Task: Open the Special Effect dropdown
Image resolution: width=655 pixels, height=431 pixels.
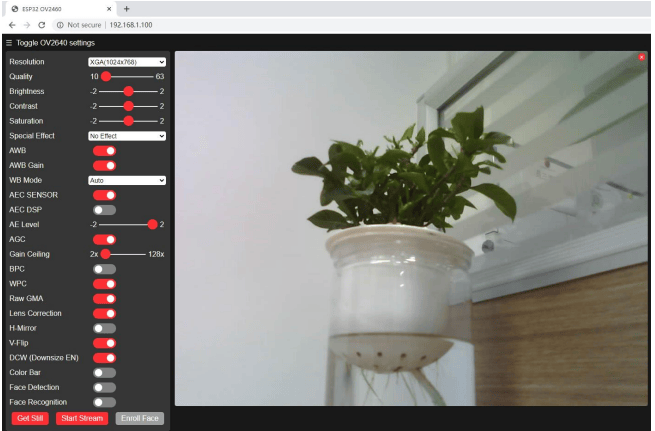Action: tap(127, 136)
